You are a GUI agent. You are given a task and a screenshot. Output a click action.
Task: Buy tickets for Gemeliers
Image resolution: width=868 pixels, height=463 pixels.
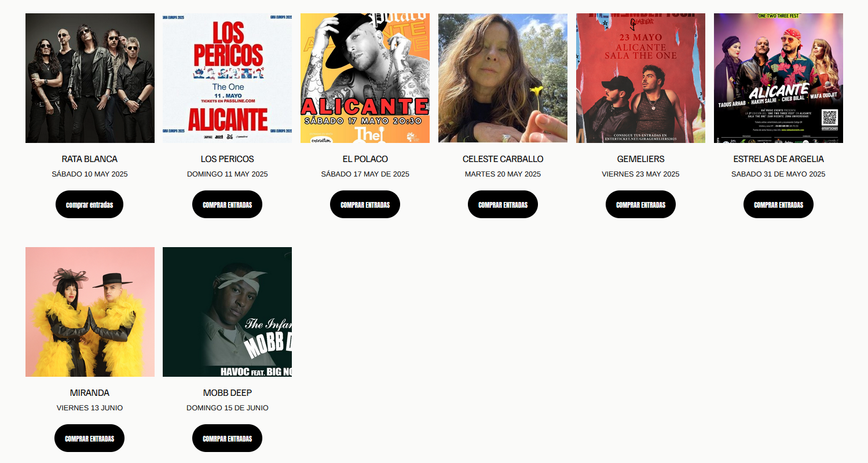click(x=640, y=204)
